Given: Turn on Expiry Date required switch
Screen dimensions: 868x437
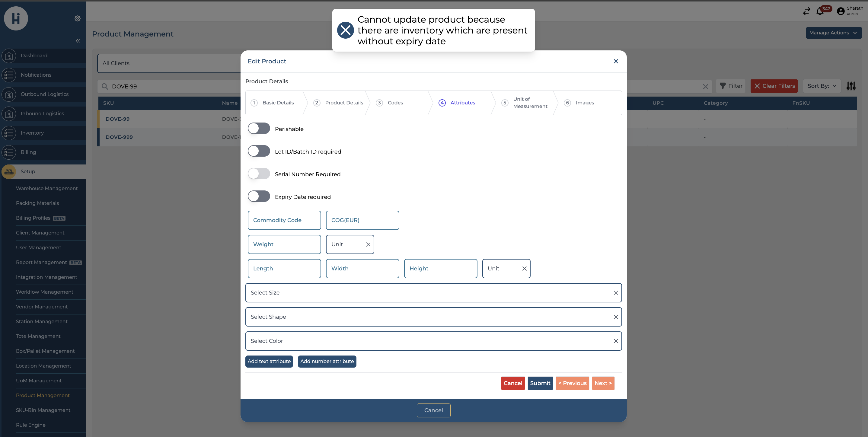Looking at the screenshot, I should [259, 196].
